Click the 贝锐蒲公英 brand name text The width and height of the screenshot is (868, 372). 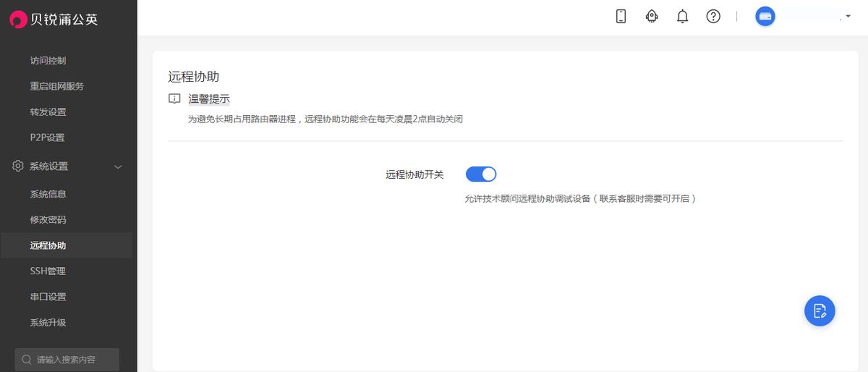64,20
